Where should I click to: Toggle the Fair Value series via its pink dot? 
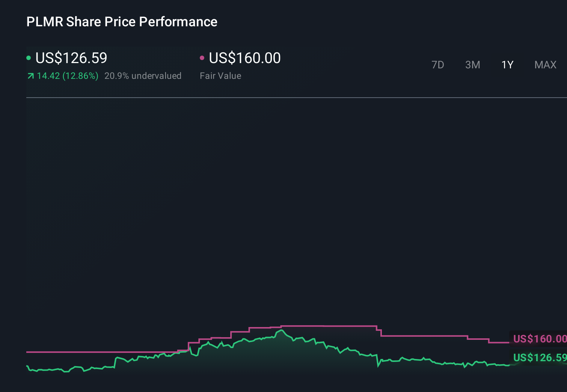(202, 57)
